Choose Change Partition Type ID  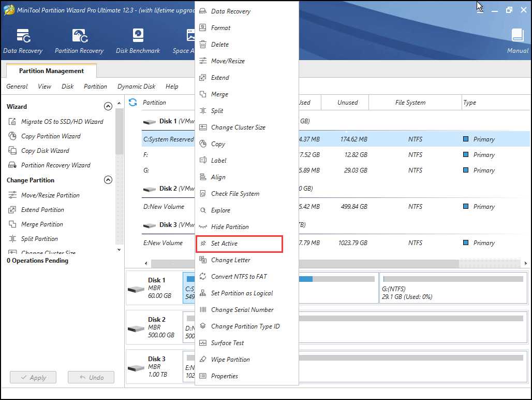pyautogui.click(x=247, y=326)
